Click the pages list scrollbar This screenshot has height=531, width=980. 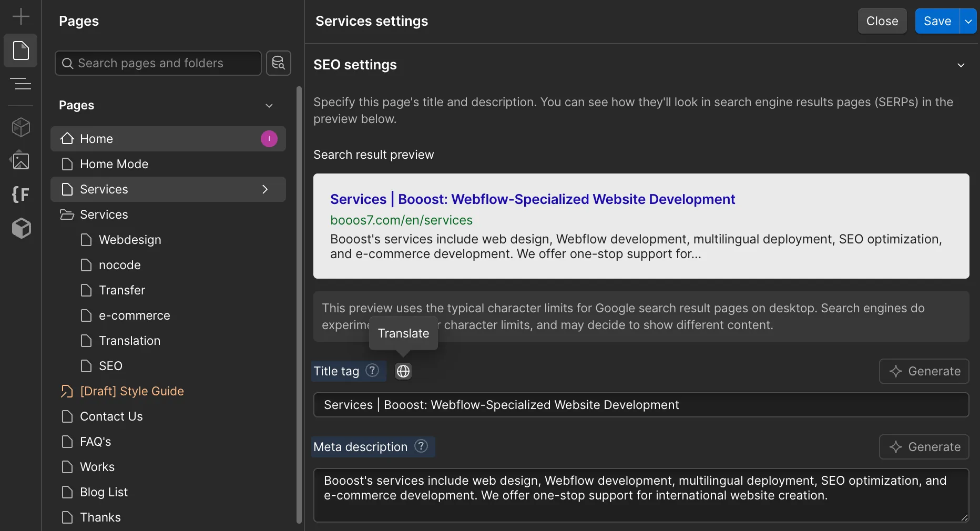[x=299, y=305]
